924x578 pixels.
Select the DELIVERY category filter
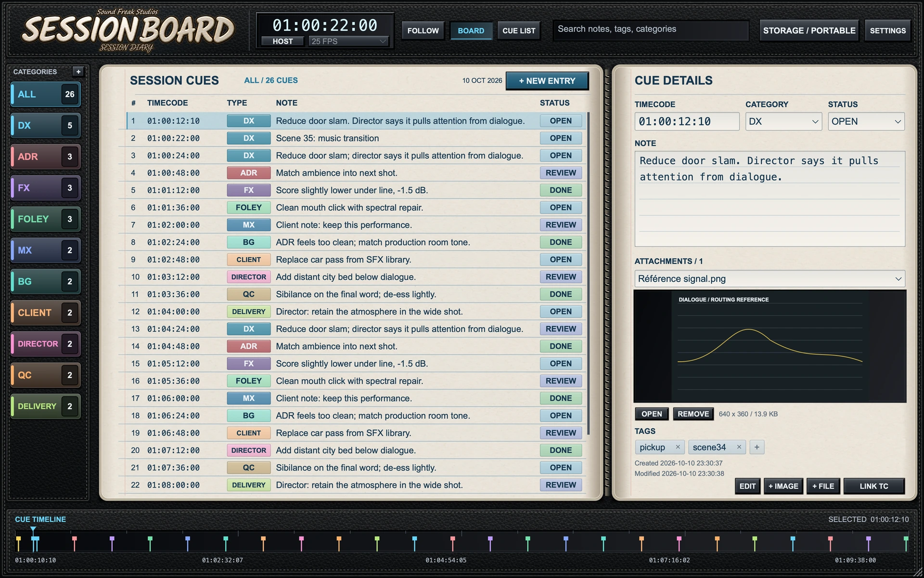[x=45, y=407]
